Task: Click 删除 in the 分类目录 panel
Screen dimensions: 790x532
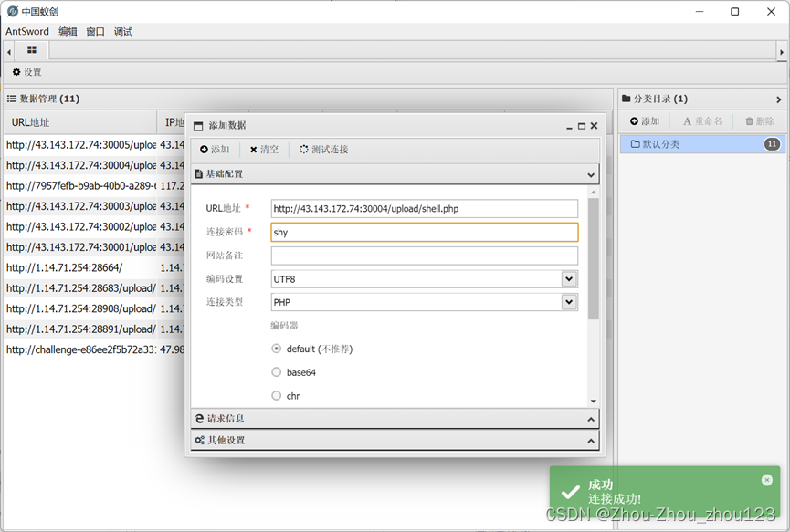Action: (x=760, y=121)
